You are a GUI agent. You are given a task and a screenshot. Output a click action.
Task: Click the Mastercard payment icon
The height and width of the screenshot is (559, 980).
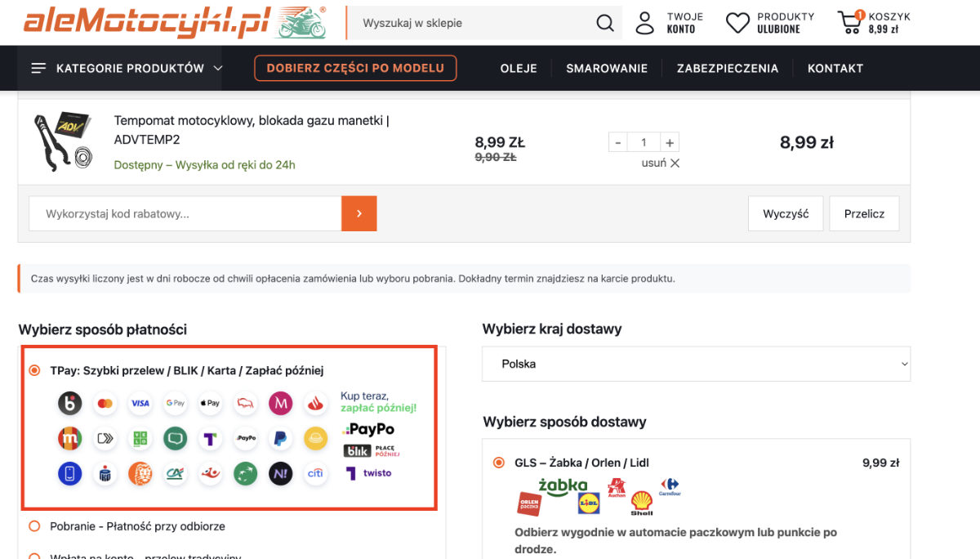click(x=105, y=403)
